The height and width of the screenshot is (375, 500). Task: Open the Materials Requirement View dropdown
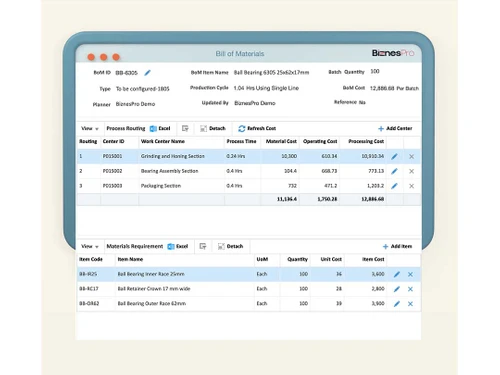click(90, 246)
